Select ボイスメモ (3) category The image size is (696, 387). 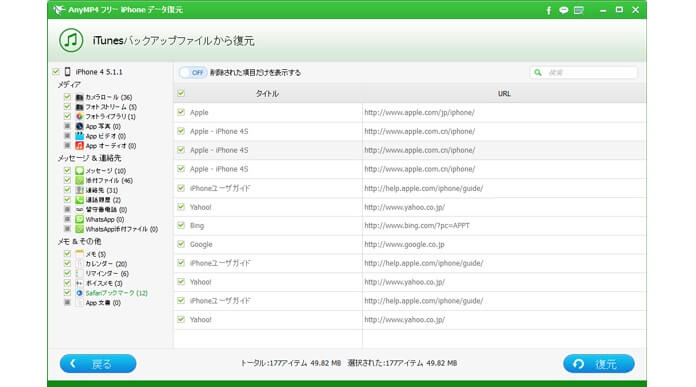(104, 284)
